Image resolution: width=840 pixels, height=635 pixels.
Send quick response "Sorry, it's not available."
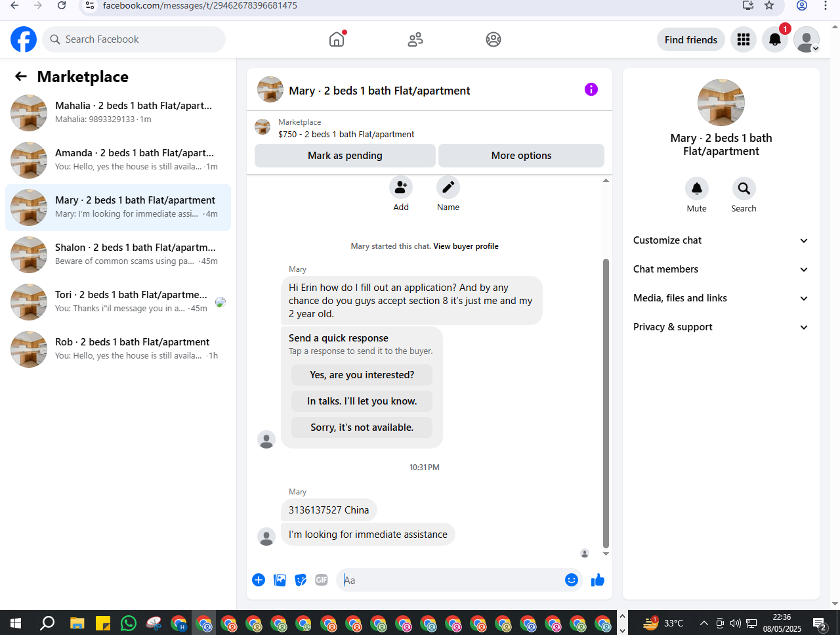click(x=362, y=427)
